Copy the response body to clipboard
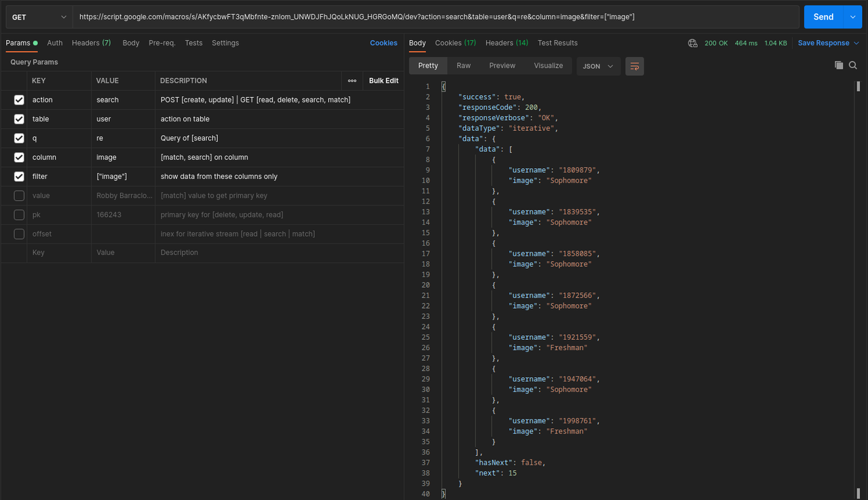Image resolution: width=868 pixels, height=500 pixels. 839,65
